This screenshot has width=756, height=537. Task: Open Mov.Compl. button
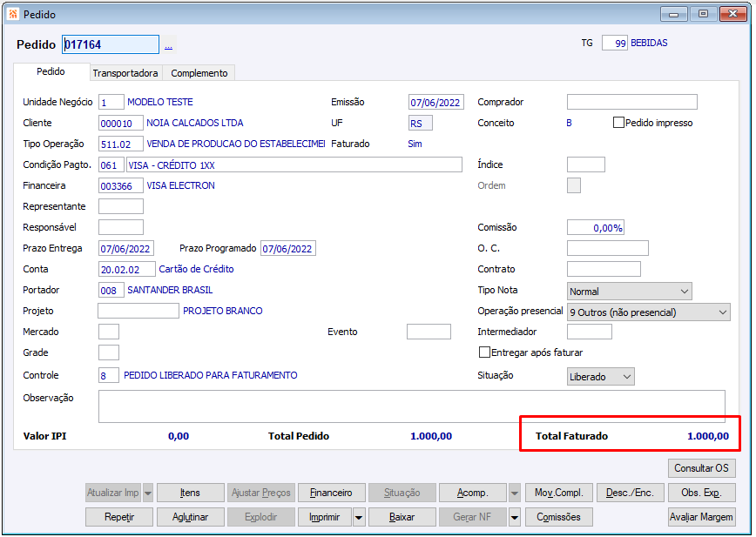click(x=559, y=493)
